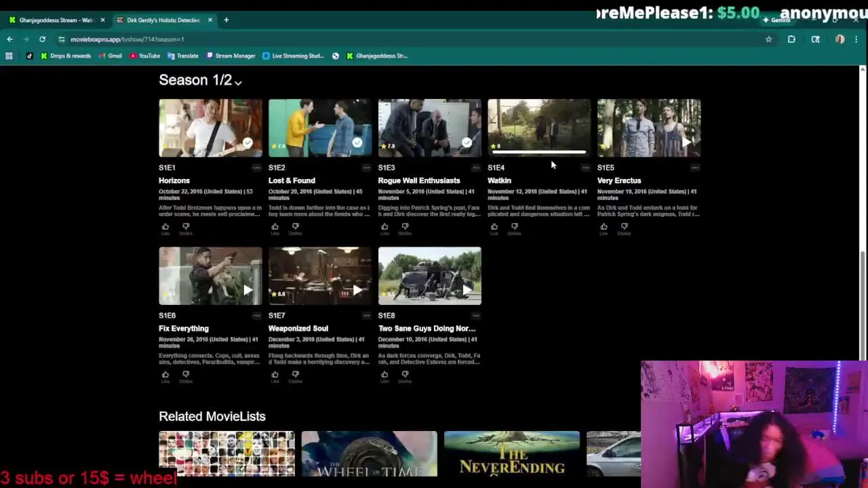
Task: Open the Wheel of Time movie list
Action: click(x=370, y=454)
